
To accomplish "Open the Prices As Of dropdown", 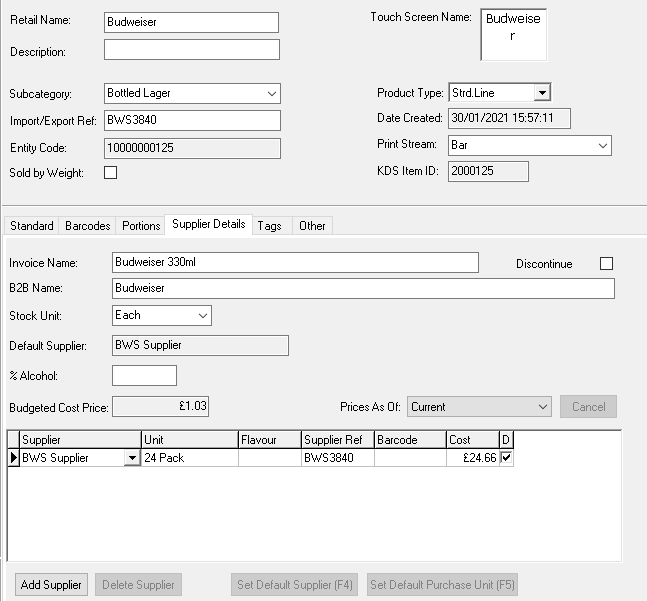I will (542, 407).
